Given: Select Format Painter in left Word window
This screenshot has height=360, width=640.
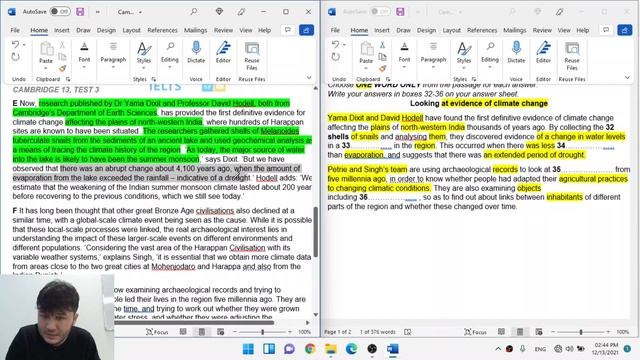Looking at the screenshot, I should tap(62, 69).
